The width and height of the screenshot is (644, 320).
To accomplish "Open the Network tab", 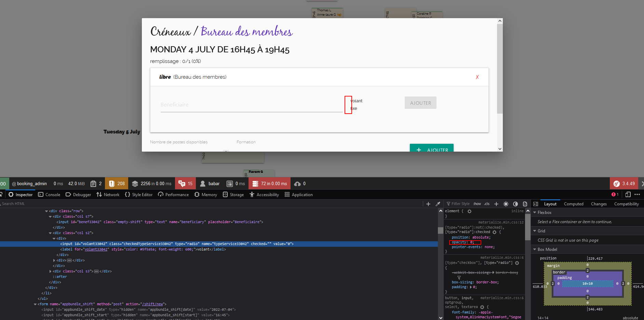I will pyautogui.click(x=108, y=194).
